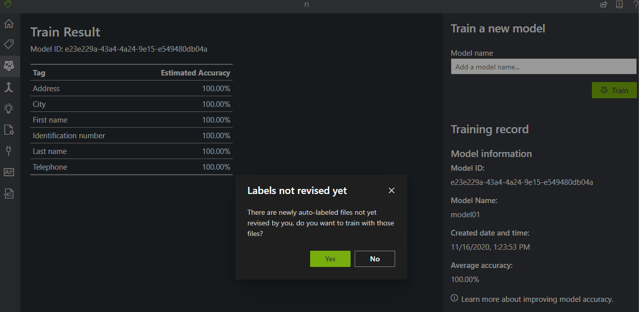The image size is (644, 312).
Task: Select the Address tag row
Action: click(132, 88)
